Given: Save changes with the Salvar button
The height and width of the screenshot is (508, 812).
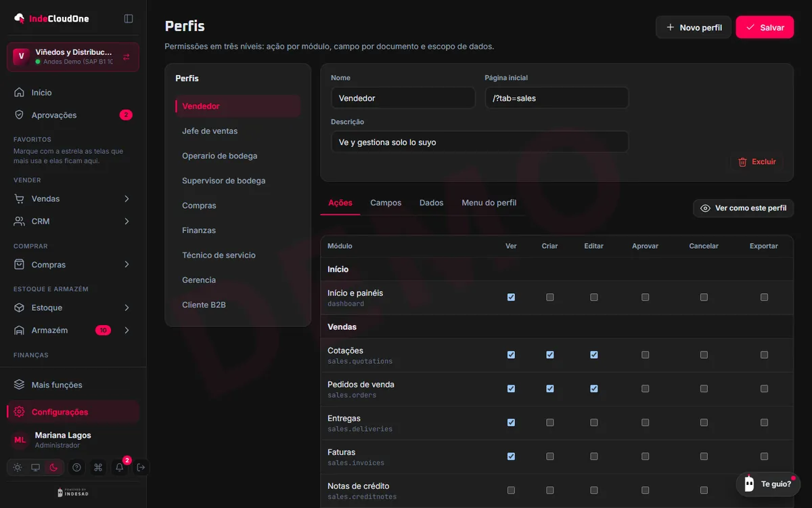Looking at the screenshot, I should click(765, 27).
